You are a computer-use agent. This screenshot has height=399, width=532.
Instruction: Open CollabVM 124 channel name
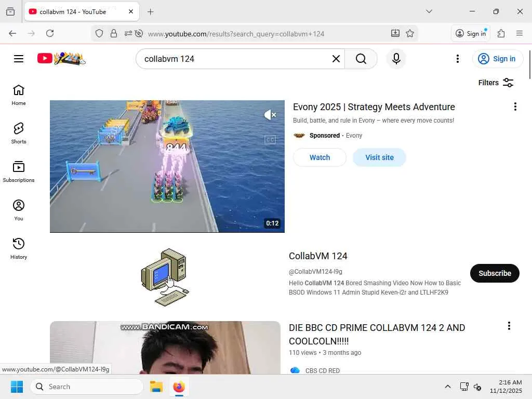(x=318, y=256)
